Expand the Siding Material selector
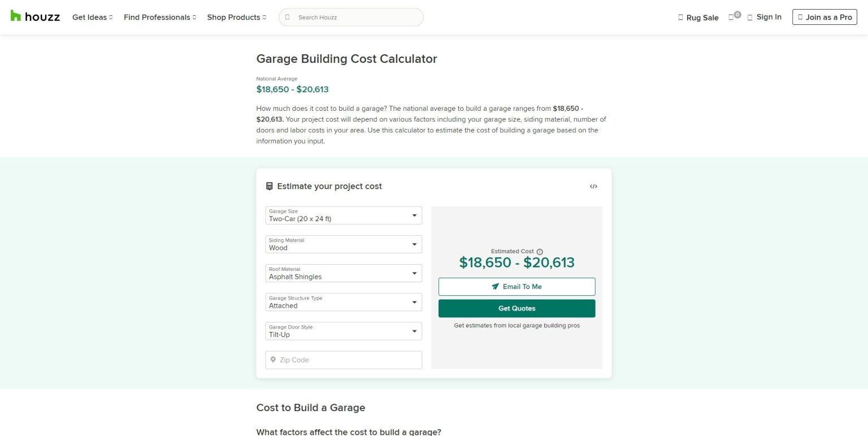This screenshot has width=868, height=436. pyautogui.click(x=343, y=244)
